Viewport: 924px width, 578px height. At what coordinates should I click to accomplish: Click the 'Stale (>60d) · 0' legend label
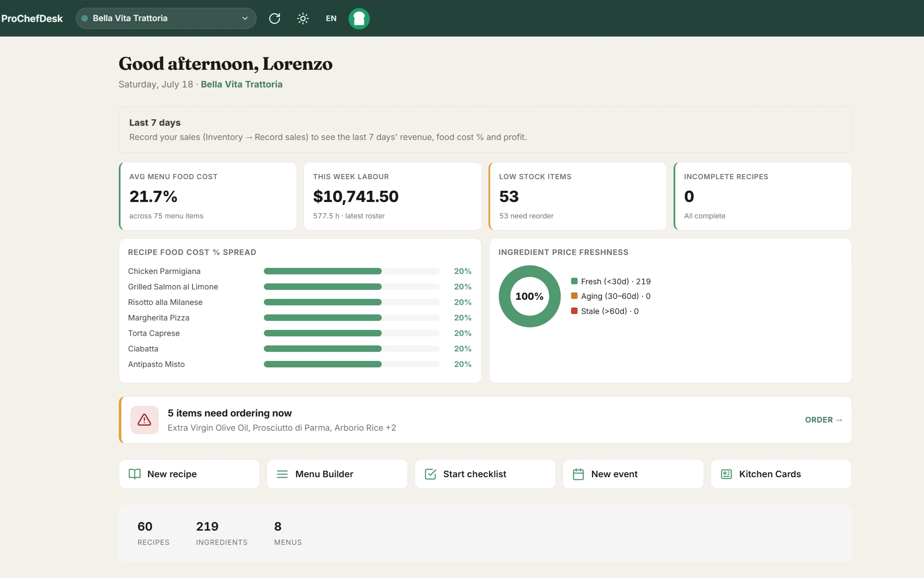610,311
